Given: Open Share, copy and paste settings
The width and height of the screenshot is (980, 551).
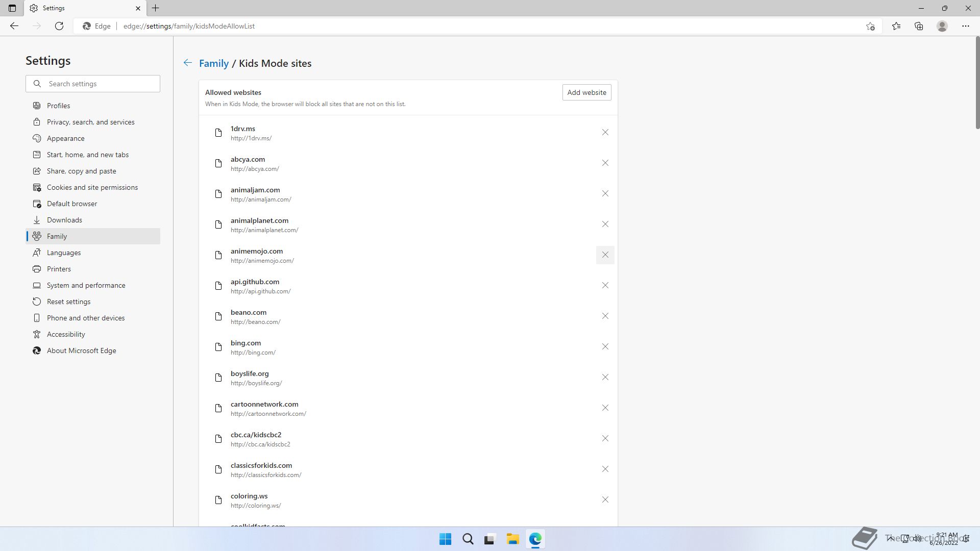Looking at the screenshot, I should point(93,171).
